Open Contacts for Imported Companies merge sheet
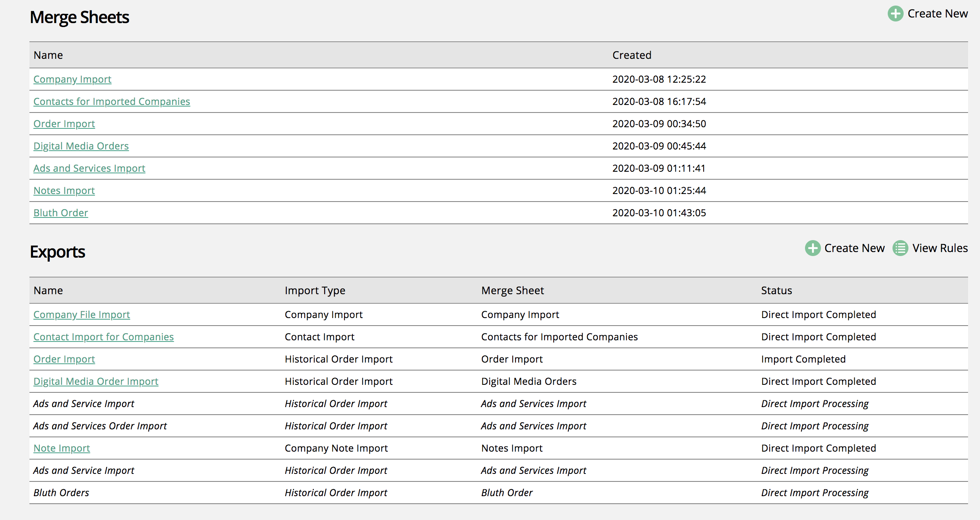Screen dimensions: 980x520 click(111, 102)
